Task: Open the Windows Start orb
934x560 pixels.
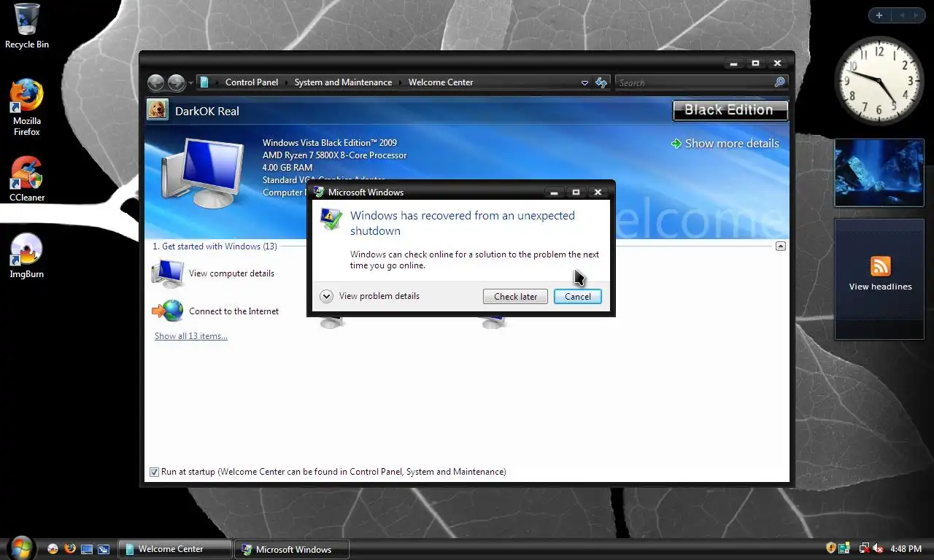Action: [x=20, y=547]
